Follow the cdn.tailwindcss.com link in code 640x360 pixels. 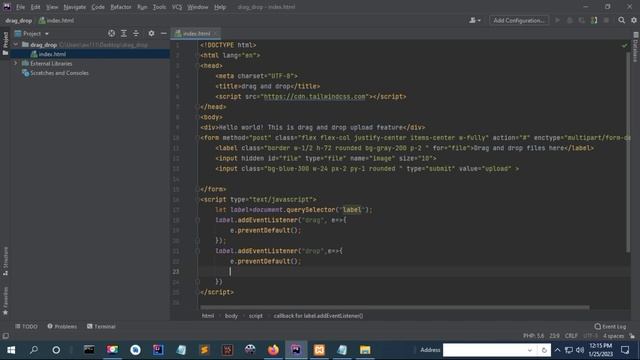pyautogui.click(x=314, y=97)
